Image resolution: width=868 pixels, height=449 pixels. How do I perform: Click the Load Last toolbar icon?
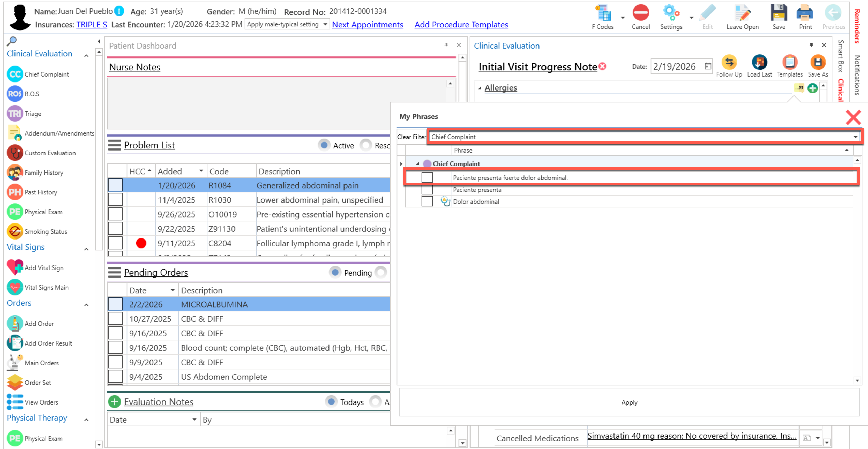pyautogui.click(x=759, y=63)
